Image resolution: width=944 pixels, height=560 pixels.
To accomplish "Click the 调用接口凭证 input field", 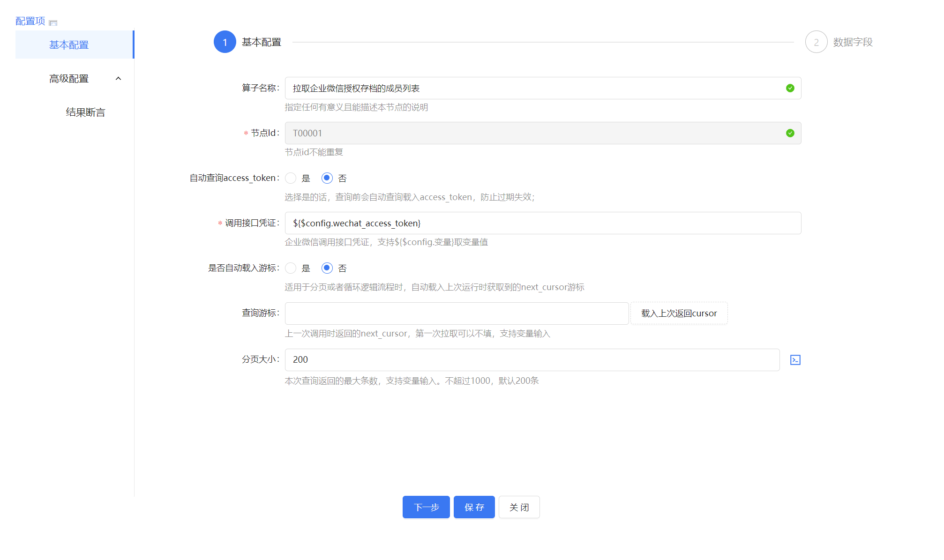I will [x=542, y=223].
